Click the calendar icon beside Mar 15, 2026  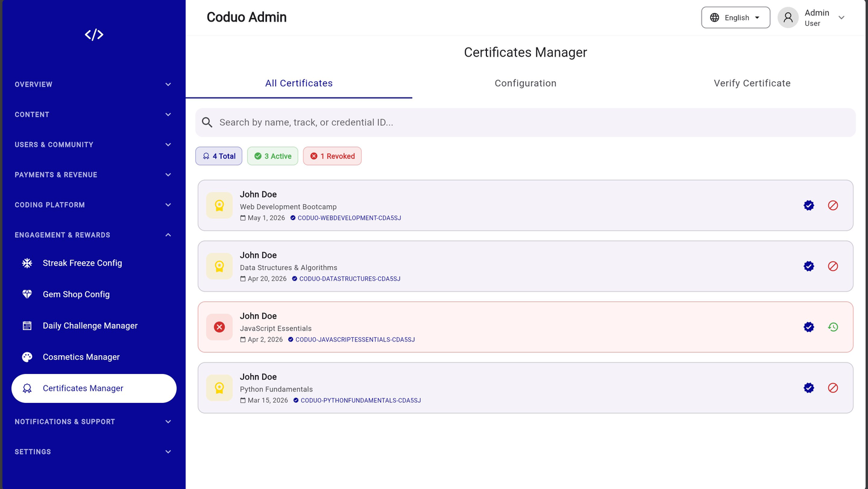coord(243,400)
